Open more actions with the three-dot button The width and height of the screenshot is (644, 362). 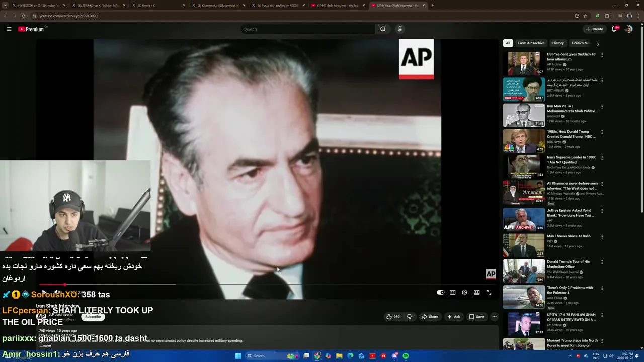tap(494, 317)
